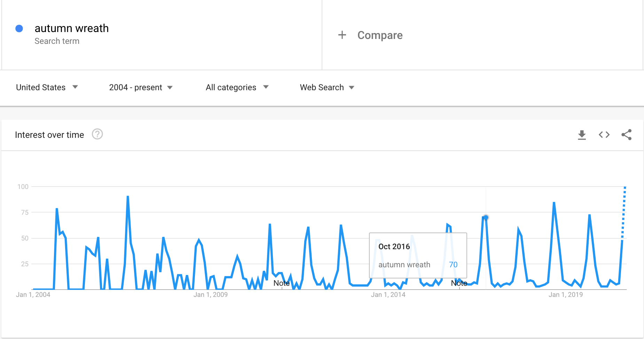Share the interest over time chart

click(626, 135)
